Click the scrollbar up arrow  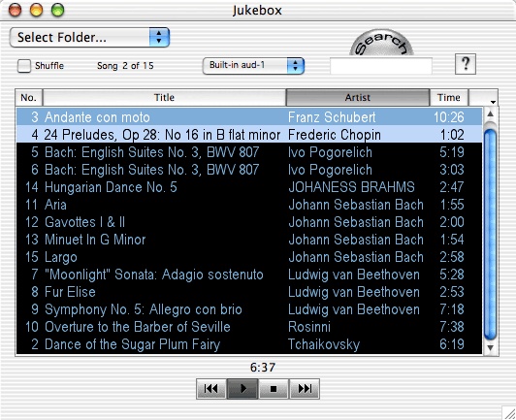[491, 113]
